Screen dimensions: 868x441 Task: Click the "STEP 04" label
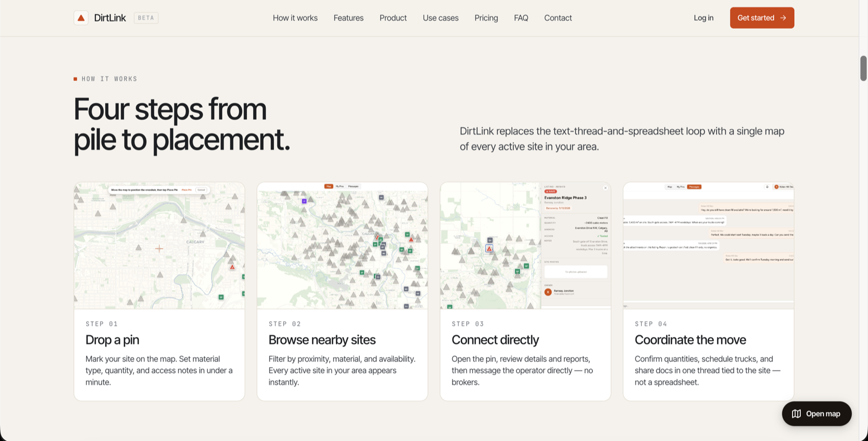coord(651,324)
